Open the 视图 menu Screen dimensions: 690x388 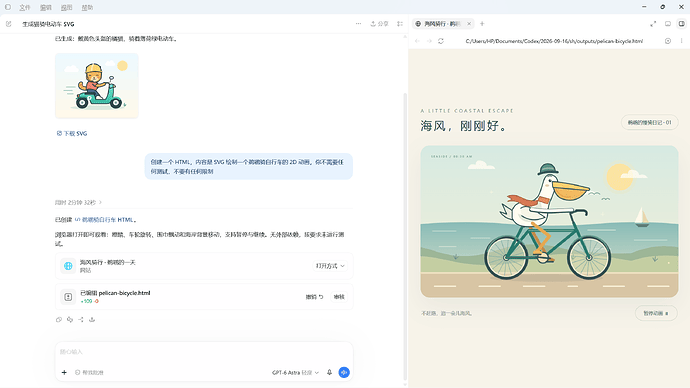[66, 7]
